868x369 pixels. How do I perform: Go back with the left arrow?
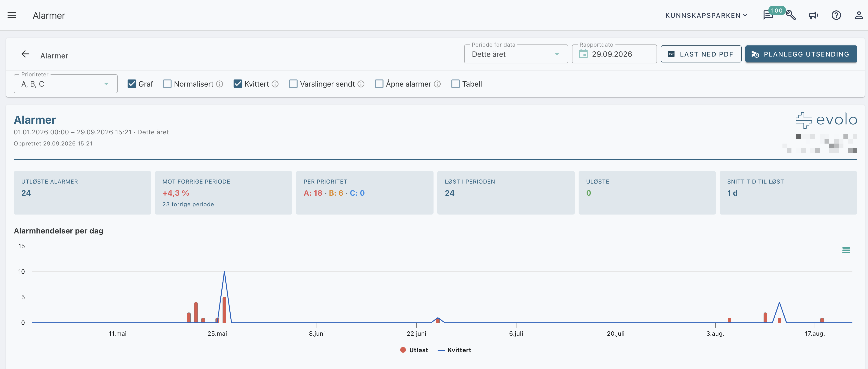(25, 54)
